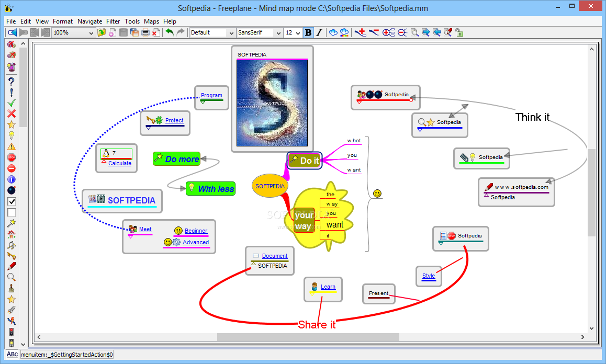
Task: Add checked checkbox icon from sidebar
Action: (x=12, y=201)
